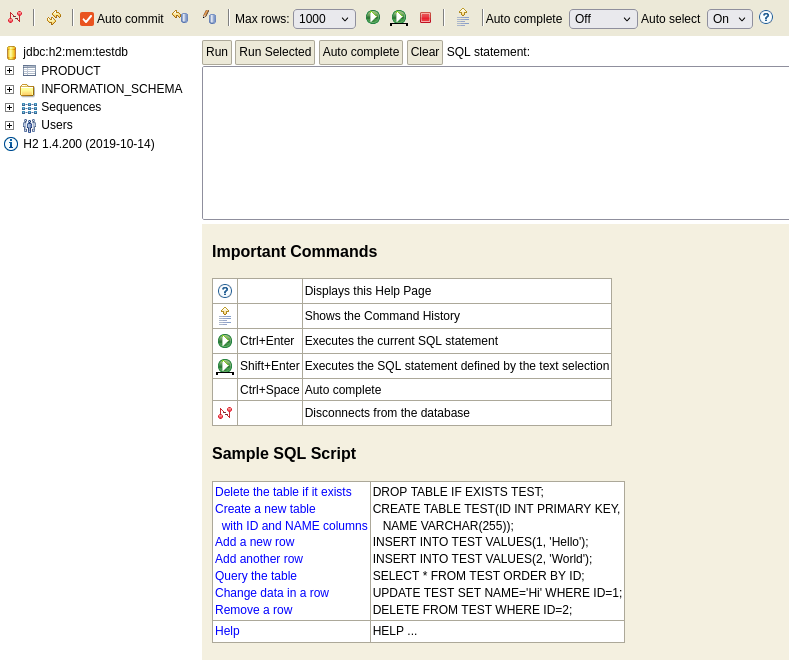Click the PRODUCT table icon
The height and width of the screenshot is (660, 789).
[x=30, y=71]
